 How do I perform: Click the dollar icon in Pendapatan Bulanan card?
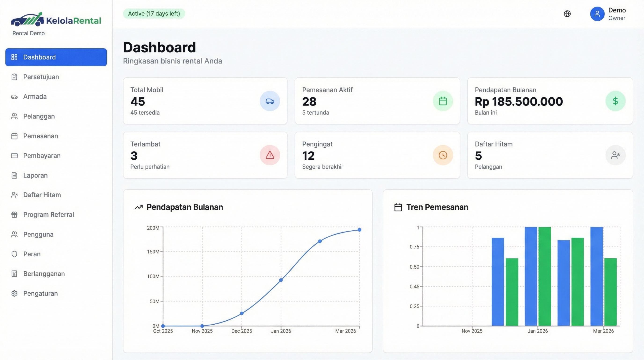coord(615,101)
